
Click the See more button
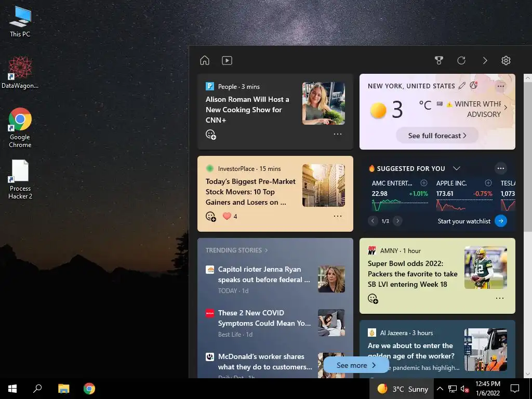356,365
